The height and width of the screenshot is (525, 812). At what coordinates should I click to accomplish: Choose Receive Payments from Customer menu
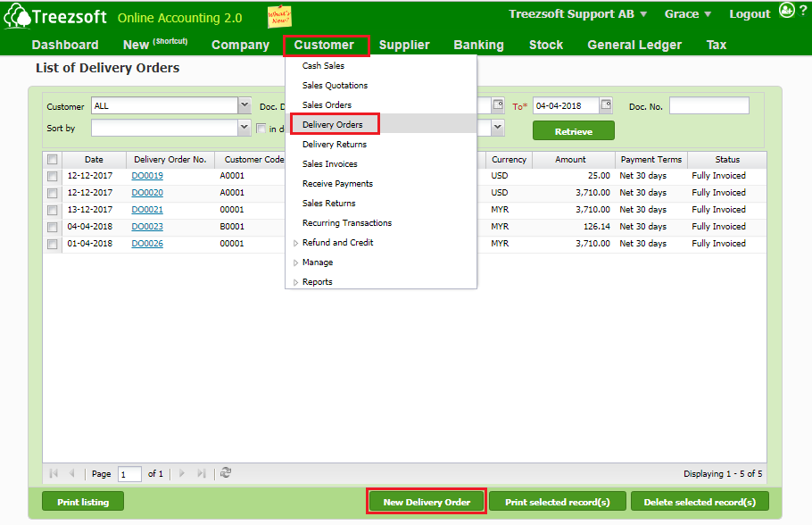click(337, 184)
